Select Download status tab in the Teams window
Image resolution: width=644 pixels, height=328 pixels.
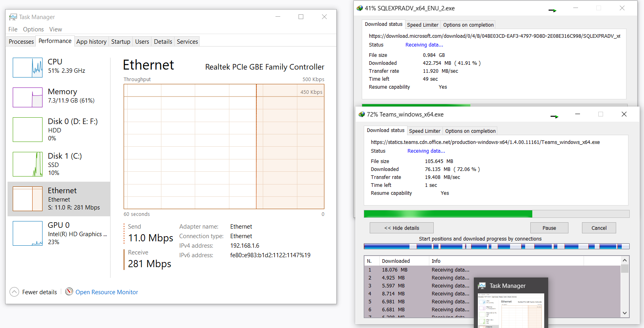coord(386,130)
